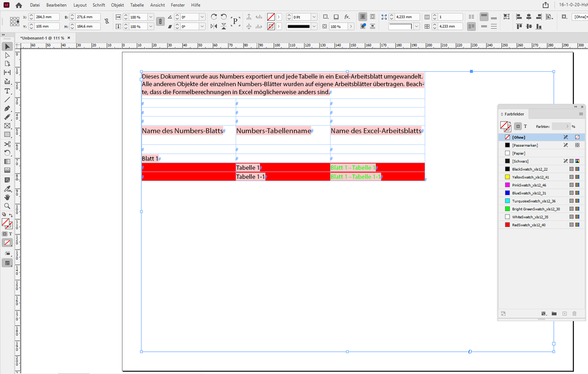Click the Eyedropper tool
Image resolution: width=588 pixels, height=374 pixels.
tap(7, 188)
